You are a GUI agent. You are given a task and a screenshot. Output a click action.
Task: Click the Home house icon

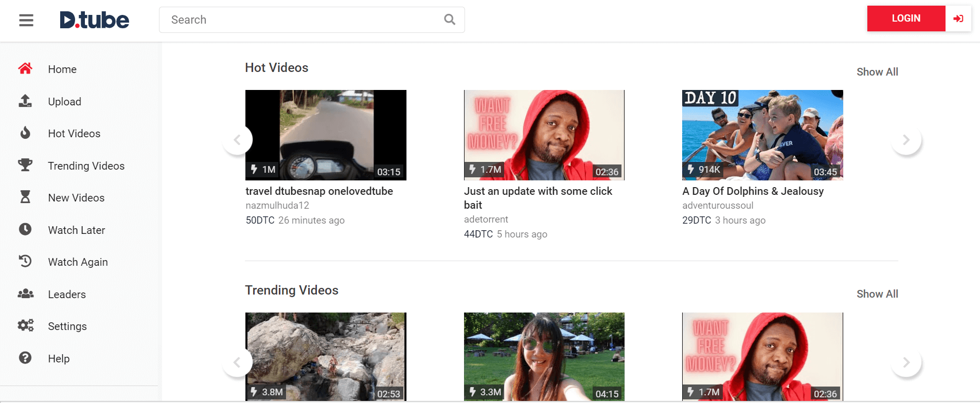point(25,68)
